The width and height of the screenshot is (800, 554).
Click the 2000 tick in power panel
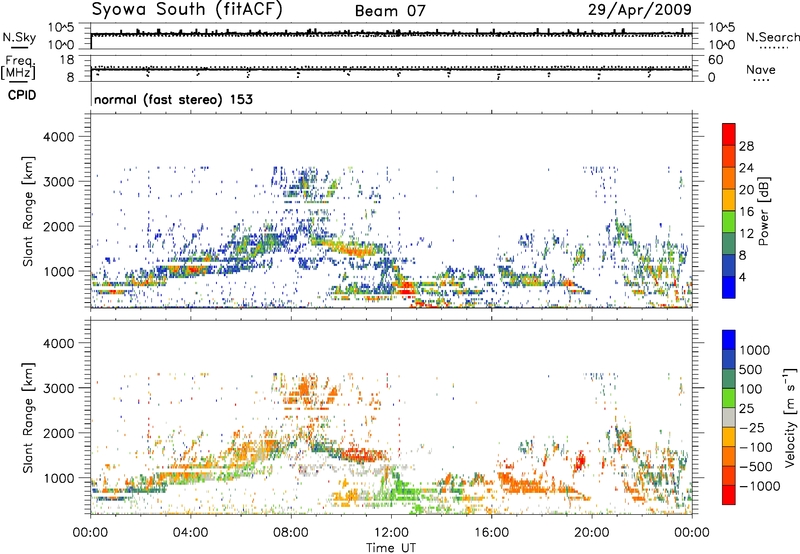(x=59, y=226)
